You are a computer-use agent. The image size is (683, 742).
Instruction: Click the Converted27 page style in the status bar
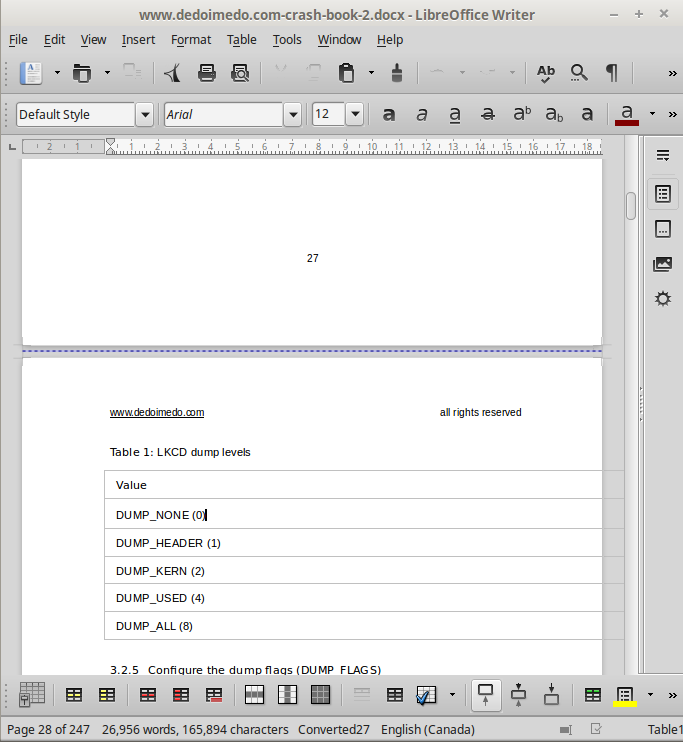[x=334, y=730]
